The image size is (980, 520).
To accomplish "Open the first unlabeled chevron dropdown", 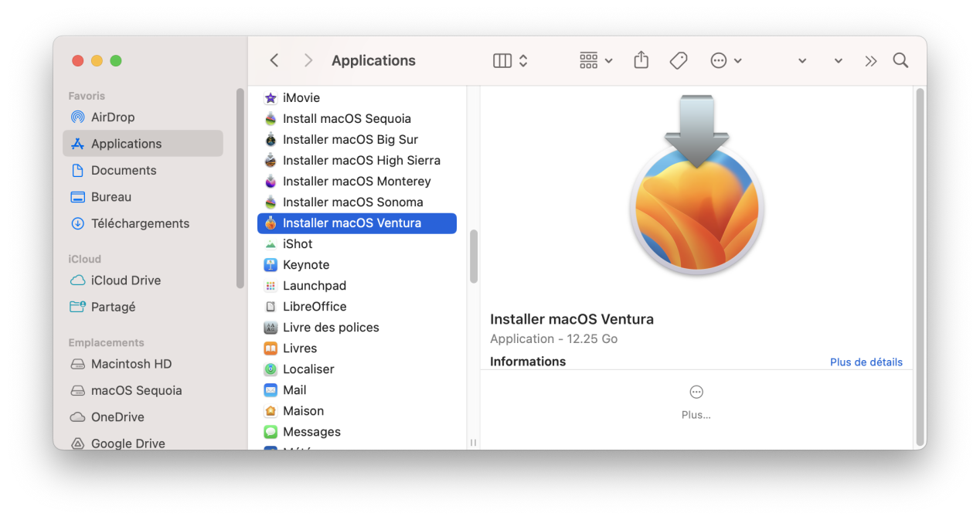I will tap(802, 61).
